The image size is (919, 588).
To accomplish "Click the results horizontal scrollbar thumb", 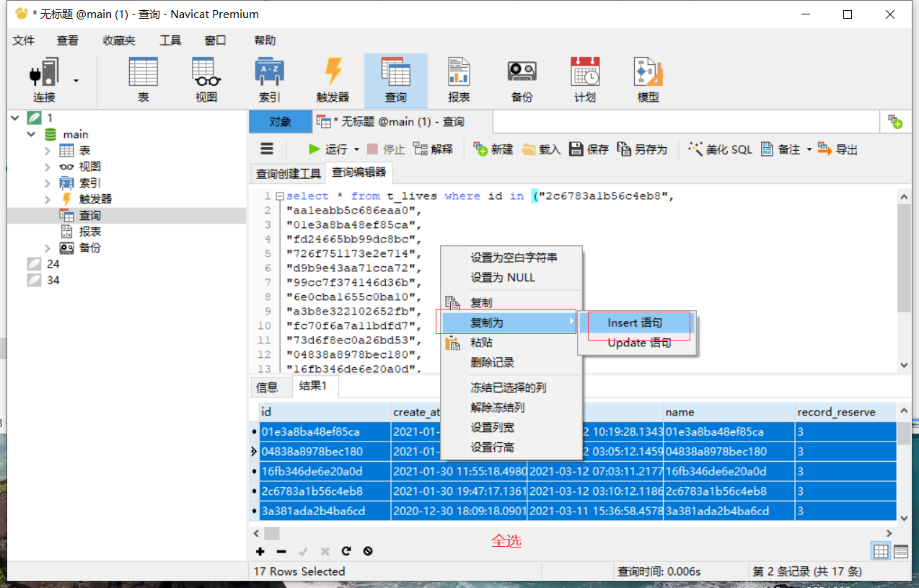I will tap(271, 533).
